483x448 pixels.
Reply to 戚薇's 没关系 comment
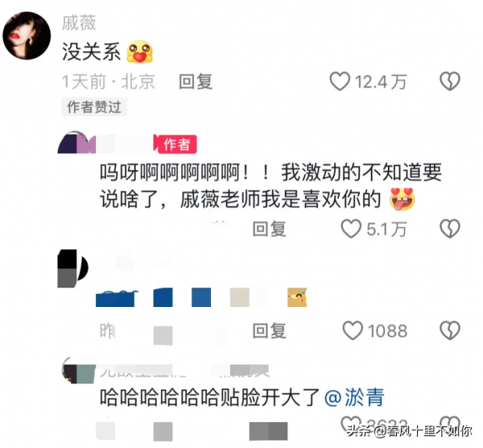pos(196,81)
